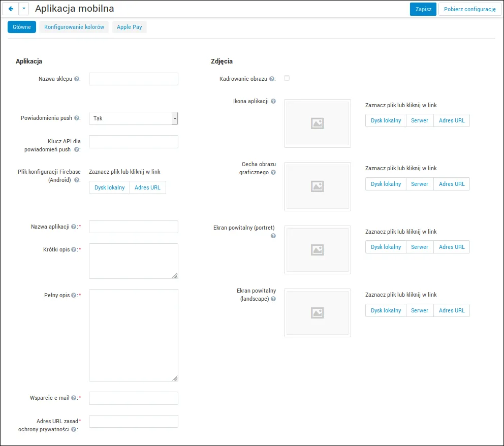Select Serwer for Ekran powitalny (portret)
Screen dimensions: 504x446
pyautogui.click(x=420, y=247)
